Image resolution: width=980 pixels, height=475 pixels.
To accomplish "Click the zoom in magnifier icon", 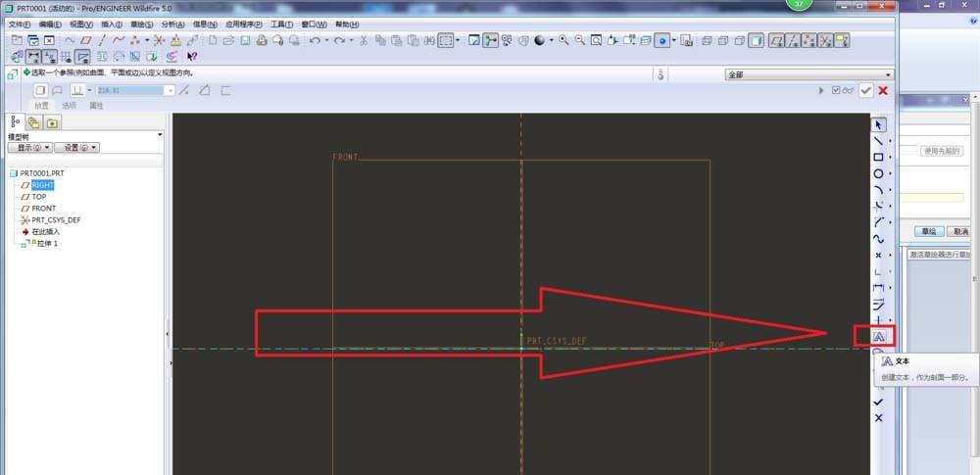I will (x=563, y=41).
